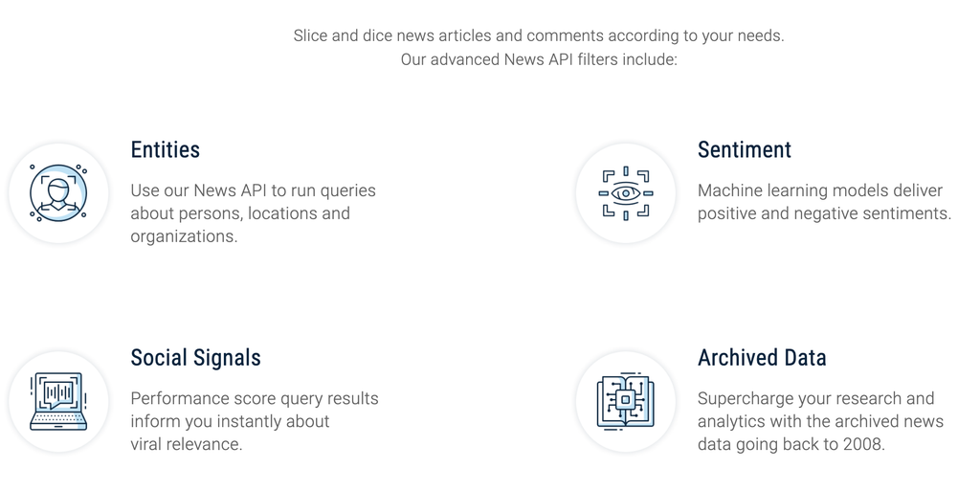Click the Social Signals laptop icon
The image size is (980, 491).
tap(58, 401)
